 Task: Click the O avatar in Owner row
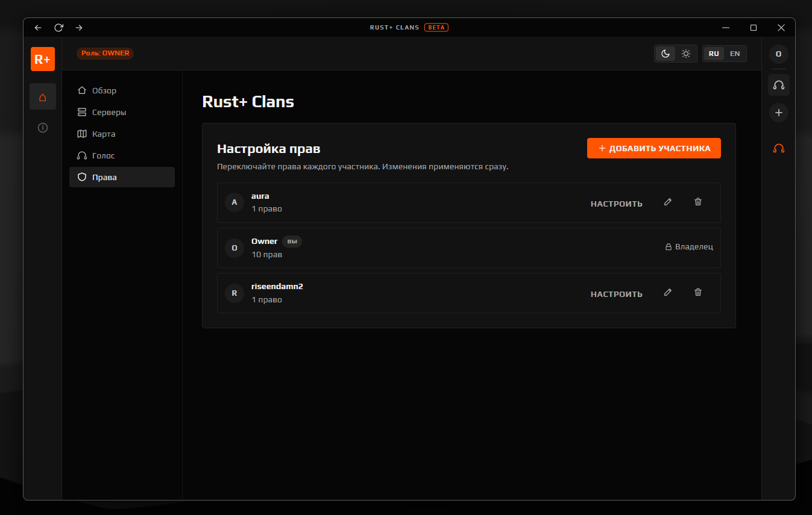[x=234, y=248]
